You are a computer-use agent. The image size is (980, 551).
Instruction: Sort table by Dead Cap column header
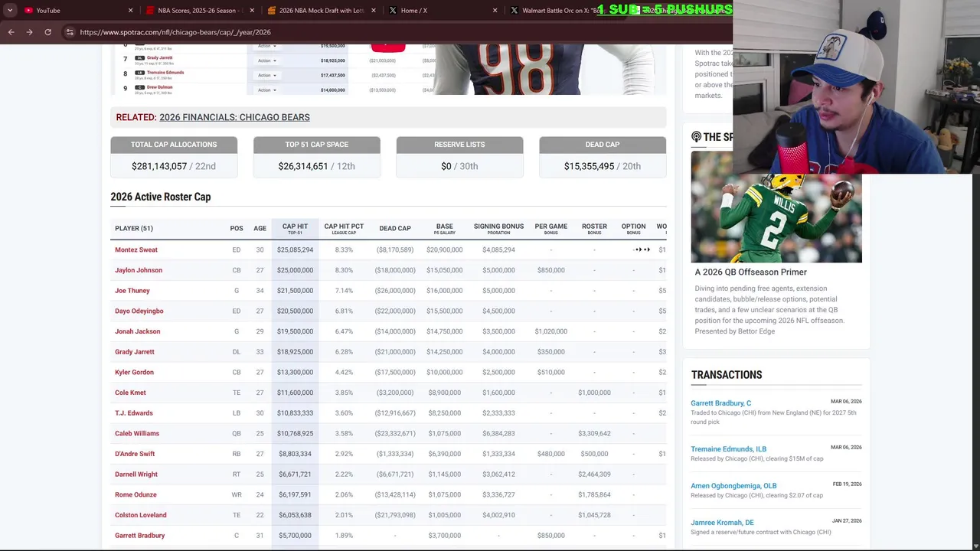click(395, 228)
